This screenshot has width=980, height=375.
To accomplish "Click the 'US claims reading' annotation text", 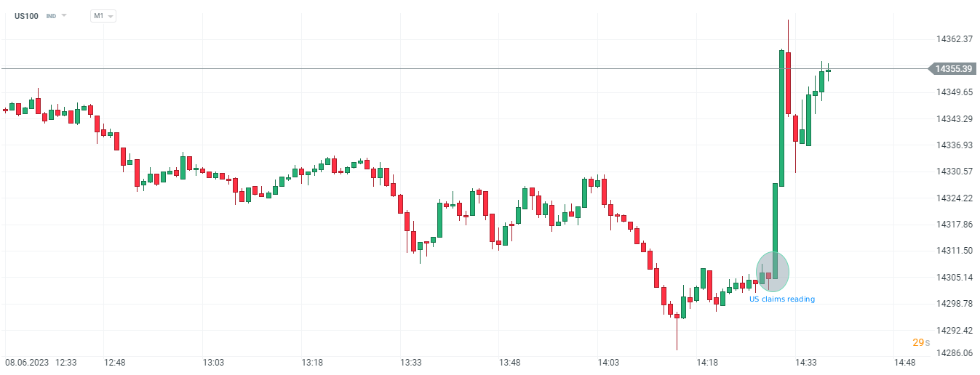I will [782, 299].
